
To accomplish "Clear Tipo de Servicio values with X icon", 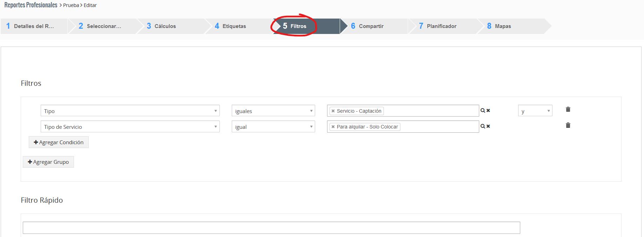I will tap(488, 126).
